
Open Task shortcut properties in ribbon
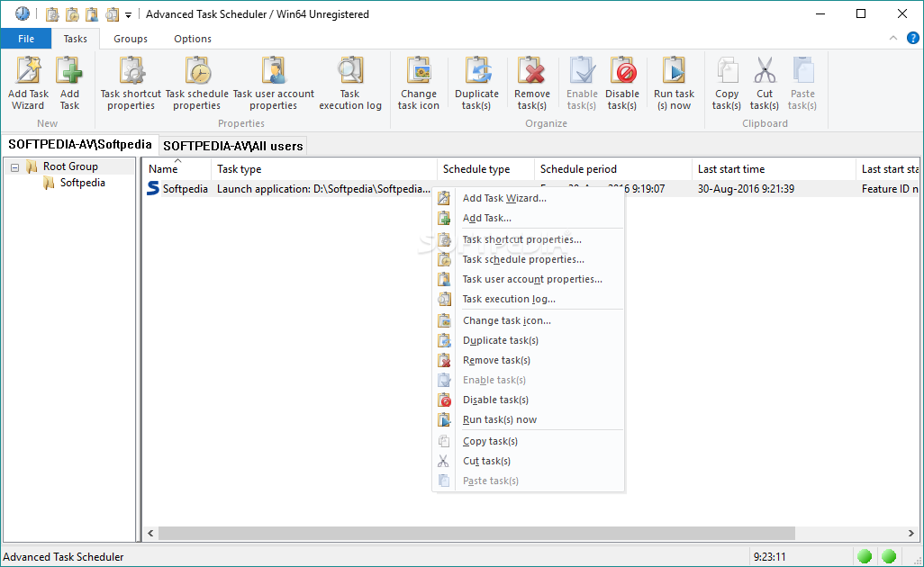click(x=131, y=84)
